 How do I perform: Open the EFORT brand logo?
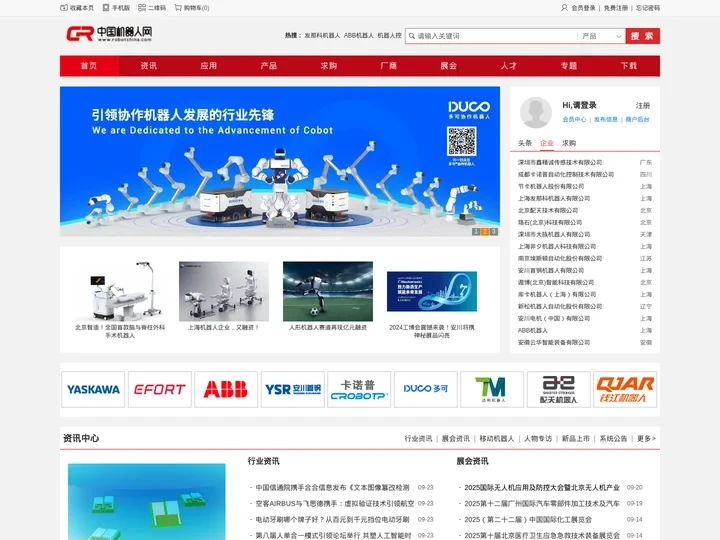tap(160, 389)
